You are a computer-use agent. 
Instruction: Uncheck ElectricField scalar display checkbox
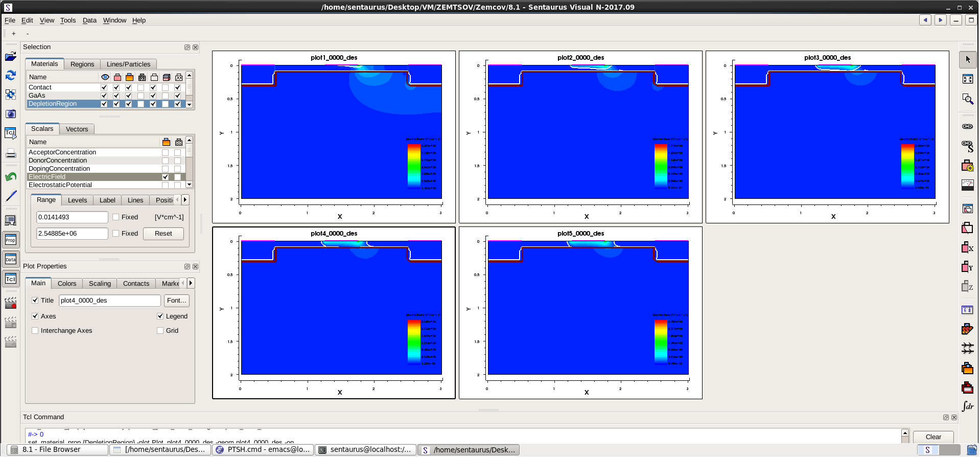tap(165, 177)
